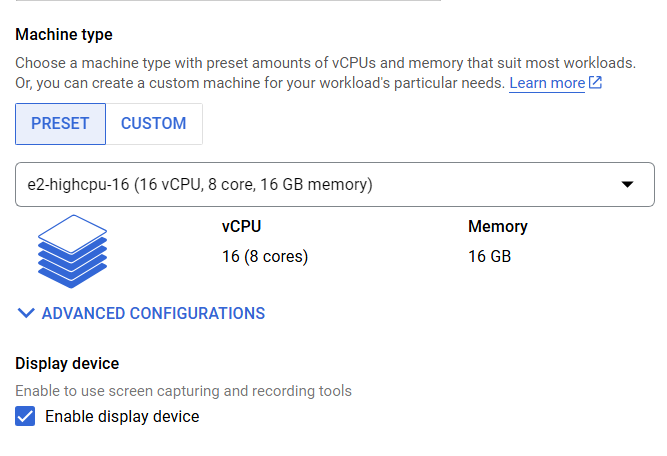Switch to the PRESET tab
The height and width of the screenshot is (456, 667).
coord(60,124)
